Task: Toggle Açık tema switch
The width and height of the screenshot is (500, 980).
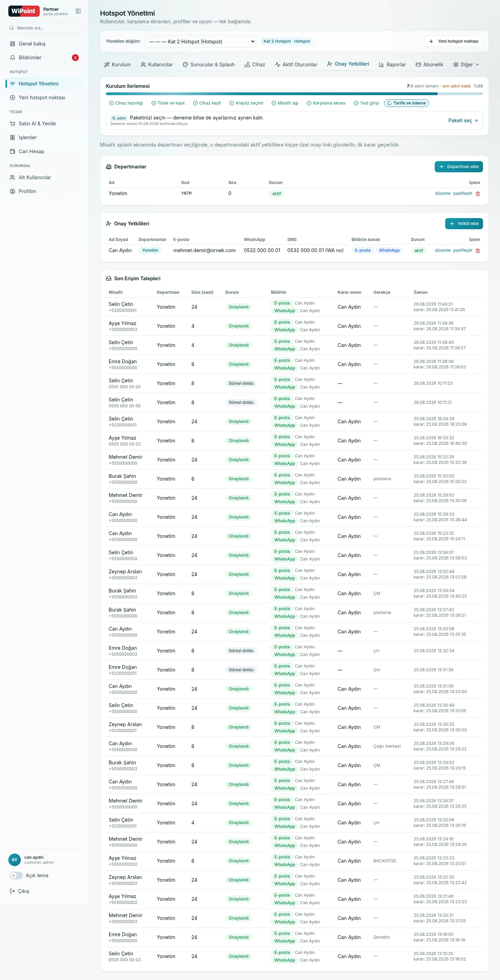Action: [16, 875]
